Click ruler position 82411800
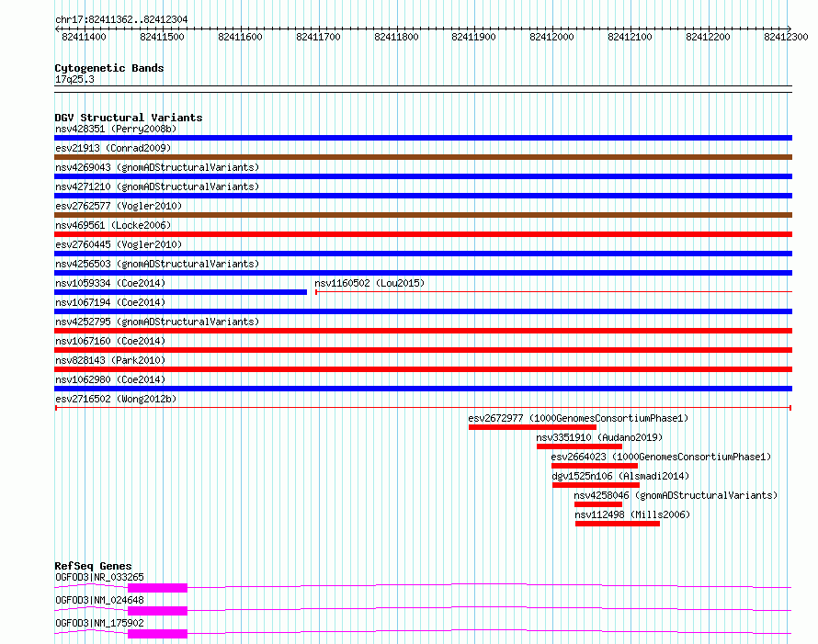818x644 pixels. coord(396,37)
